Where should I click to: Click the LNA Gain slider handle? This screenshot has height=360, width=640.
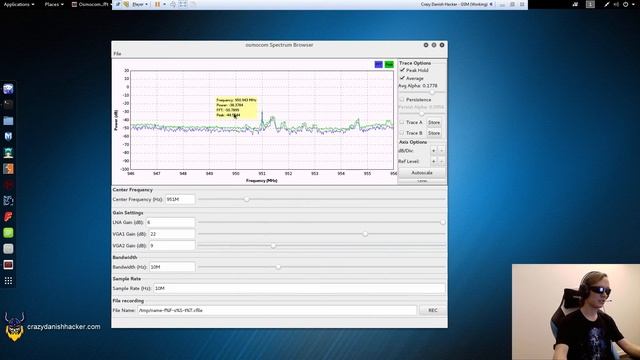pyautogui.click(x=442, y=222)
